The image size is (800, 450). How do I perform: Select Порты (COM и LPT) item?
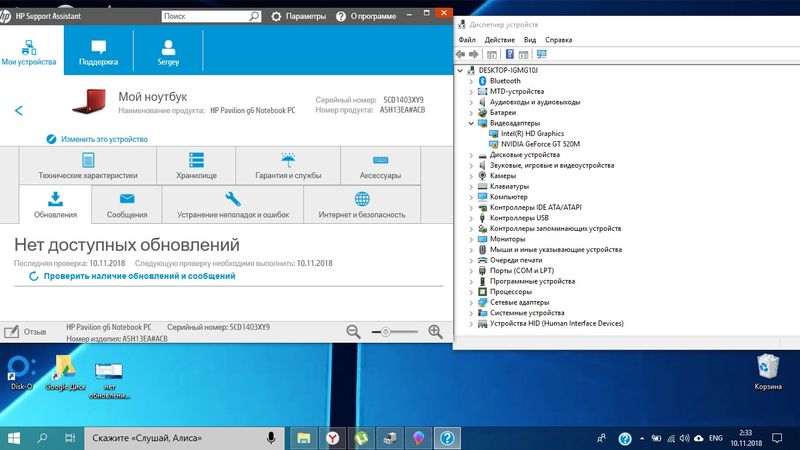coord(521,270)
